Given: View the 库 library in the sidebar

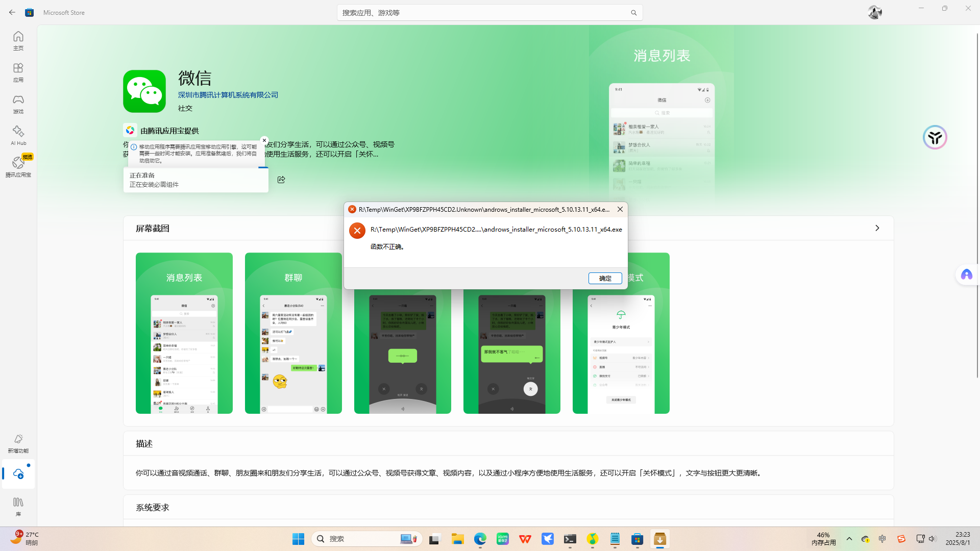Looking at the screenshot, I should [x=18, y=506].
